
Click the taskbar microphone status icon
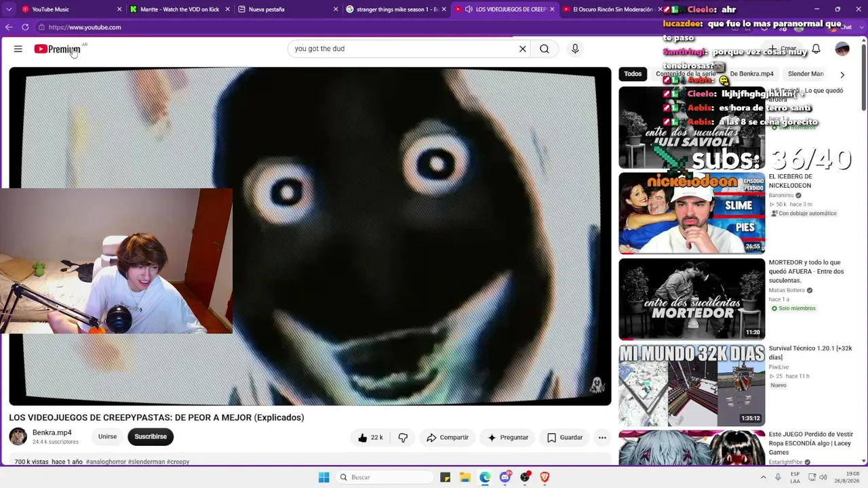click(778, 477)
